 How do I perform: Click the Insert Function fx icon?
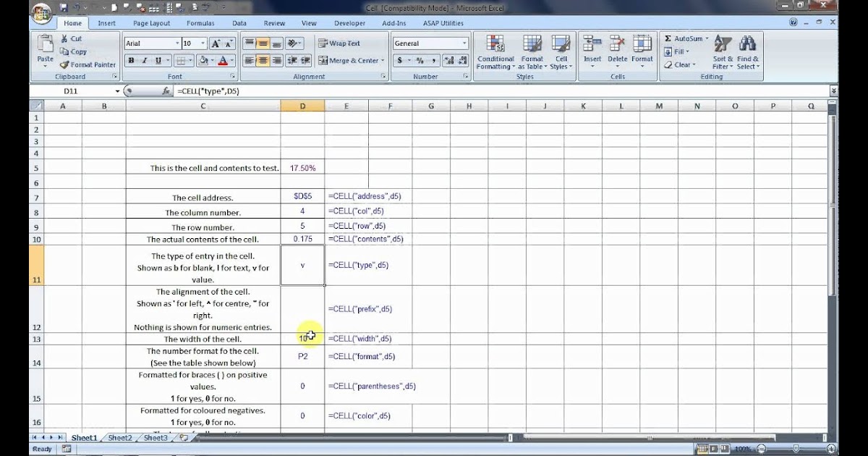[166, 91]
